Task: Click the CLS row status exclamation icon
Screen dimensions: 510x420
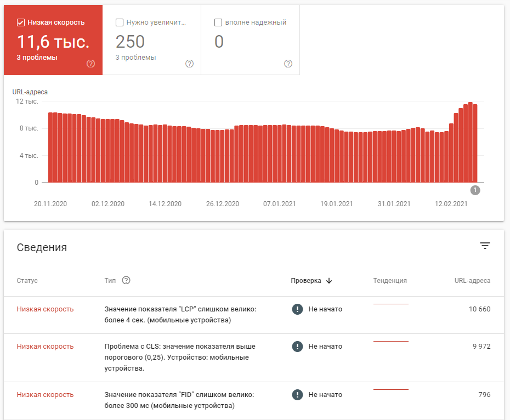Action: (x=297, y=347)
